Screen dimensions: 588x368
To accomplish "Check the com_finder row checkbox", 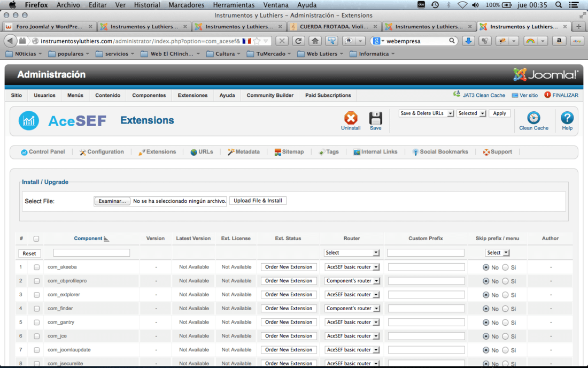I will click(36, 308).
